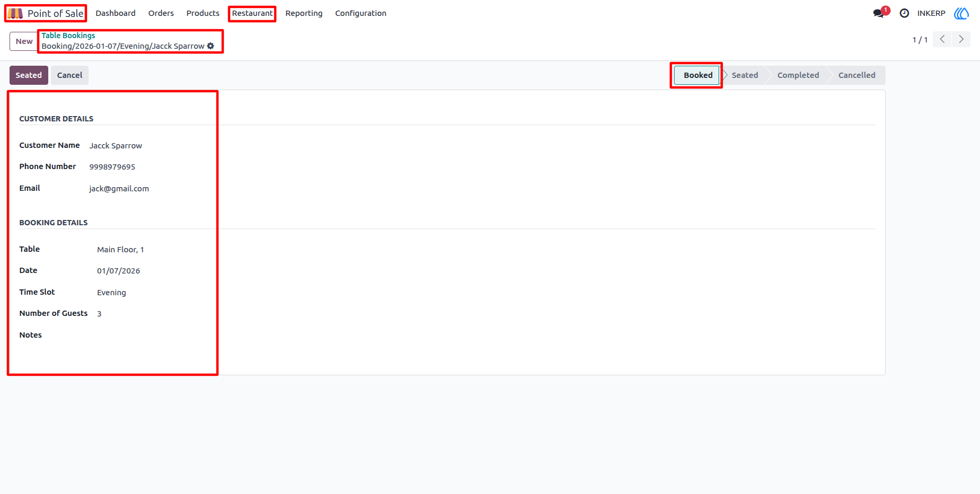Viewport: 980px width, 494px height.
Task: Open the Table field Main Floor, 1
Action: pyautogui.click(x=120, y=250)
